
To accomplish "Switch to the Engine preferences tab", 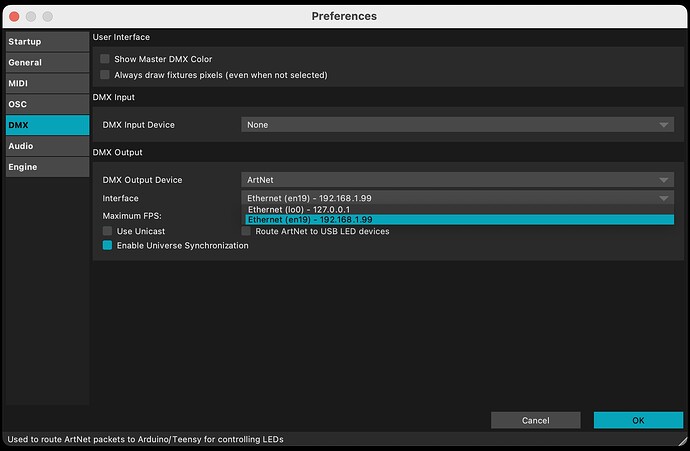I will (x=46, y=167).
